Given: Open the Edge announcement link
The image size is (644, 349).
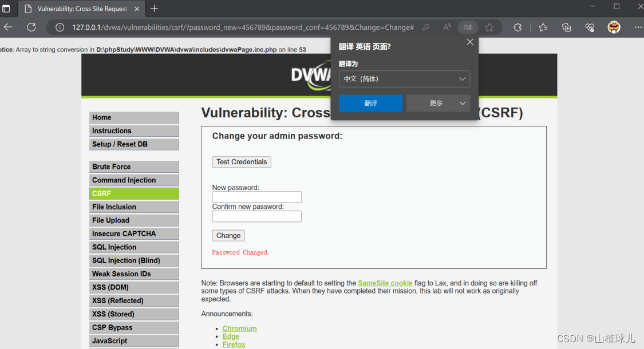Looking at the screenshot, I should [231, 336].
